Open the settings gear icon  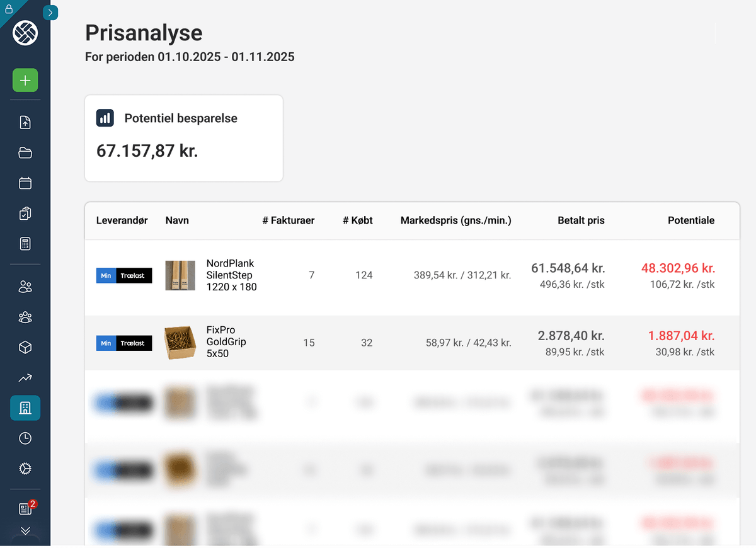(x=25, y=469)
